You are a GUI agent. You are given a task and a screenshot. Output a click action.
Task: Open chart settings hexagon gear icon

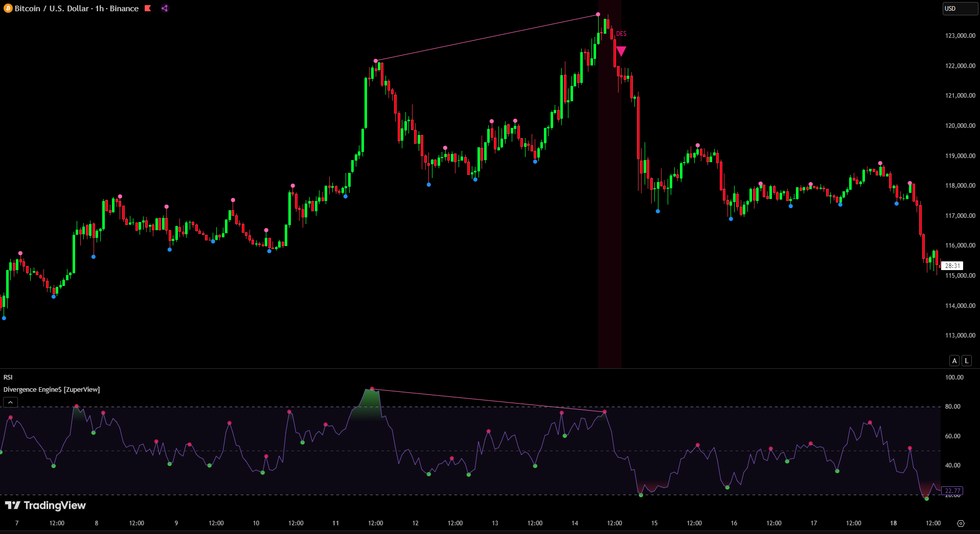961,523
